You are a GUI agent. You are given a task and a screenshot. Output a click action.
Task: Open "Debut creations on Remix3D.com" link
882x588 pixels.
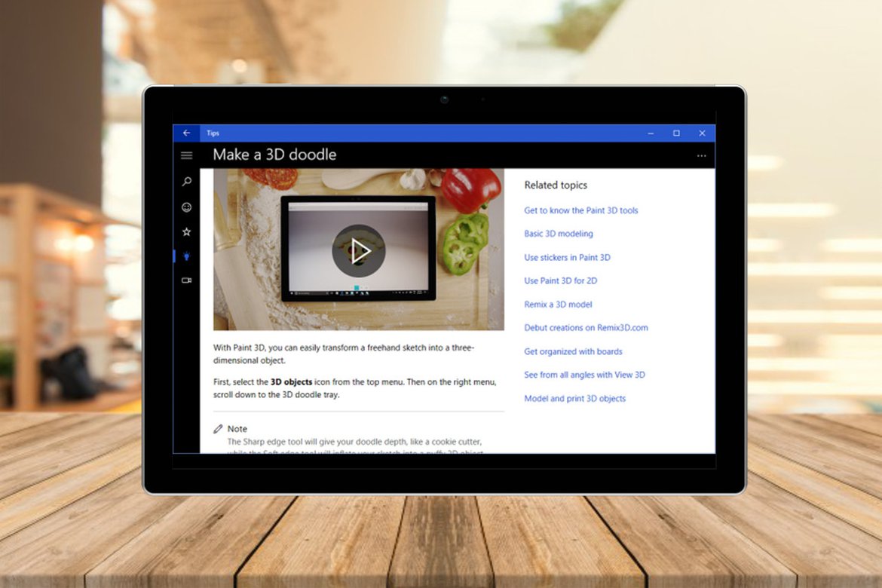[x=586, y=327]
